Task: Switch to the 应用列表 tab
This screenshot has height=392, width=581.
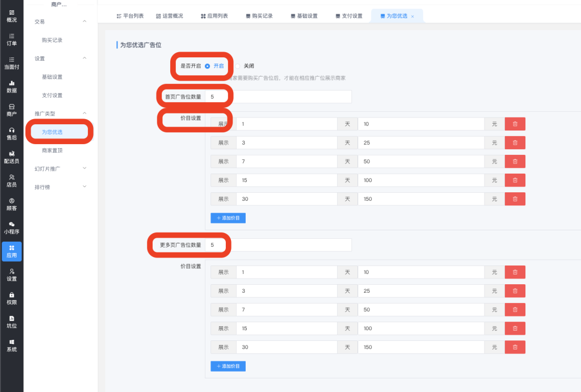Action: [214, 16]
